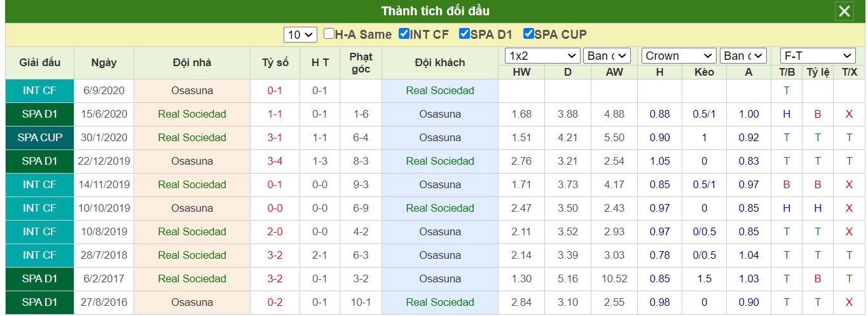This screenshot has height=316, width=868.
Task: Close the head-to-head results panel
Action: pos(844,11)
